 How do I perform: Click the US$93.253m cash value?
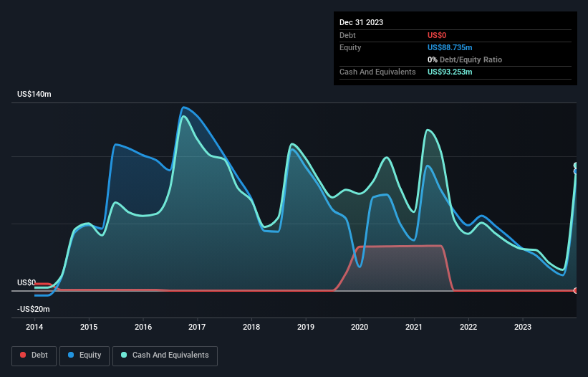coord(450,72)
